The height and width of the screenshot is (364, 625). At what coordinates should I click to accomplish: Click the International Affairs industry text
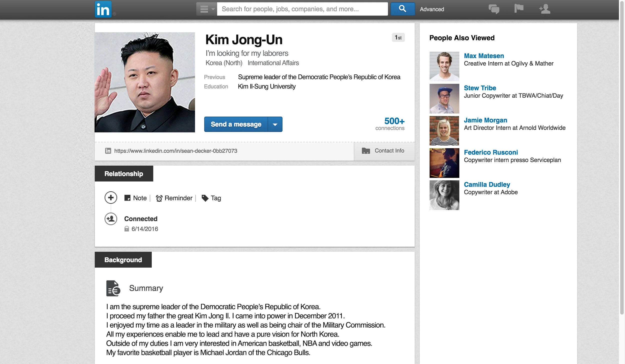click(x=273, y=63)
